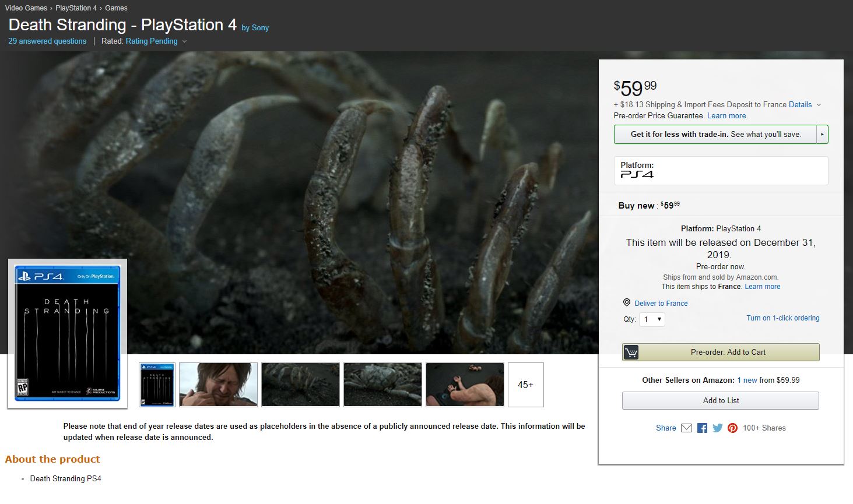The height and width of the screenshot is (504, 853).
Task: Select the crab thumbnail
Action: tap(382, 385)
